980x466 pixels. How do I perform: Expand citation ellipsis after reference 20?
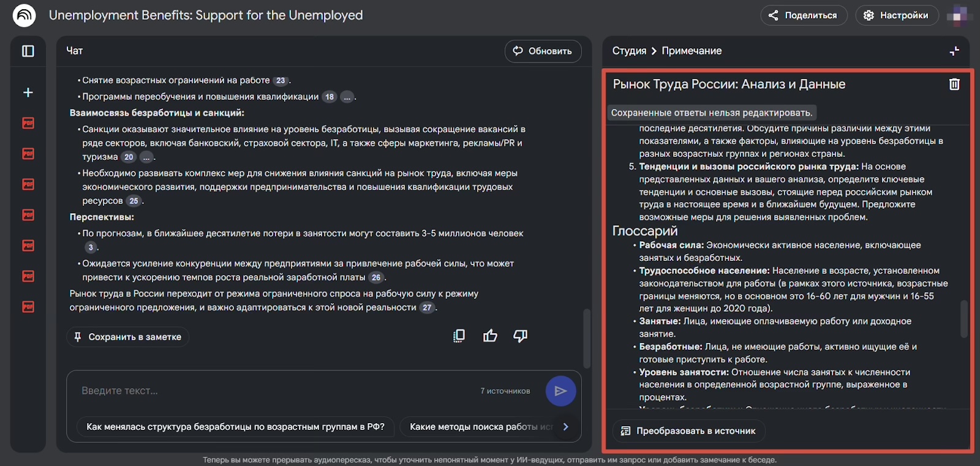click(146, 157)
